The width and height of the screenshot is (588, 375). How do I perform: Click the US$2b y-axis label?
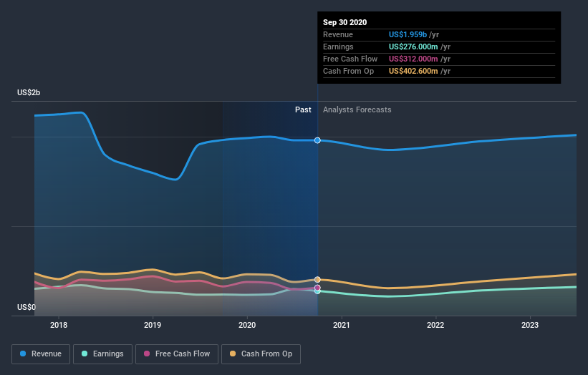coord(29,92)
